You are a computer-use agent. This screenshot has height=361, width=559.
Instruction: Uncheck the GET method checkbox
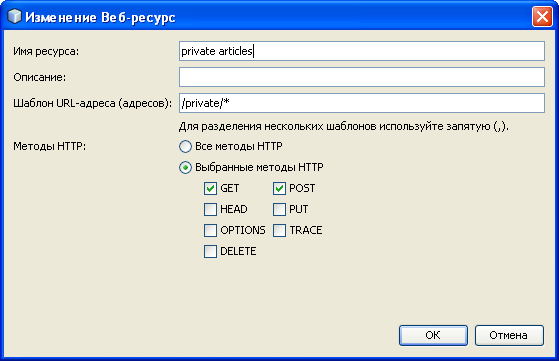[210, 189]
